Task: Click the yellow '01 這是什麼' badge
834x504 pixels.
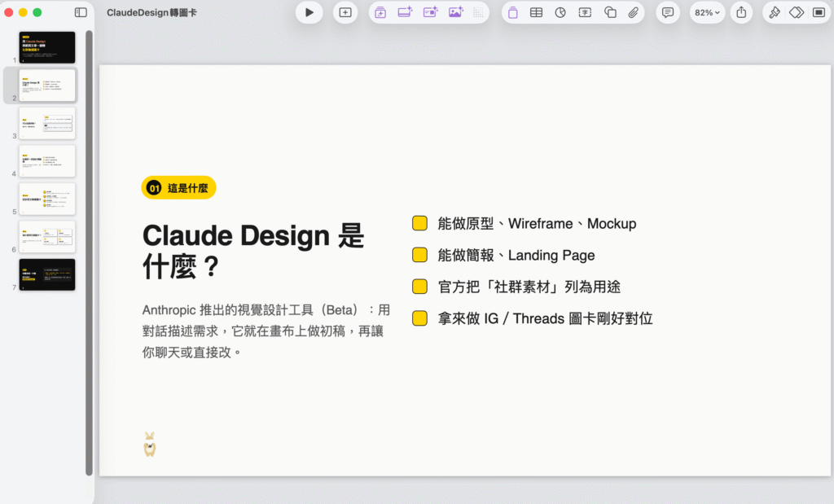Action: (x=178, y=187)
